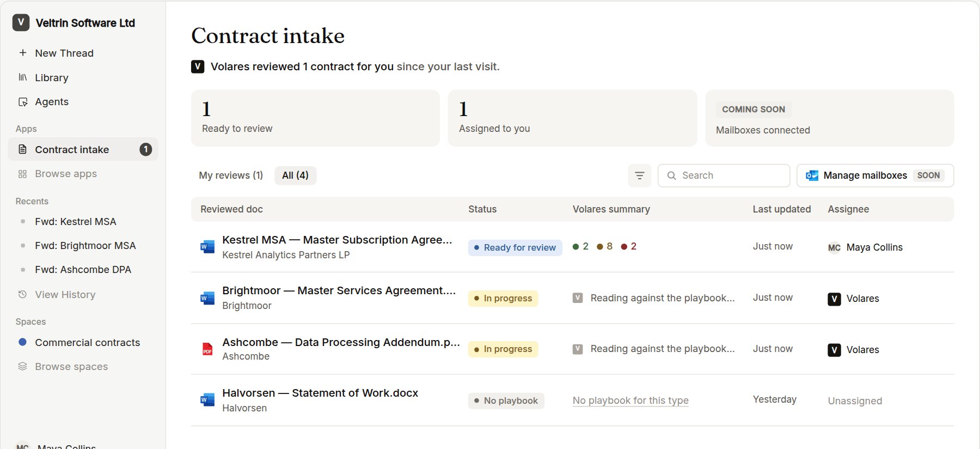The height and width of the screenshot is (449, 980).
Task: Open Halvorsen Statement of Work.docx title
Action: pyautogui.click(x=320, y=393)
